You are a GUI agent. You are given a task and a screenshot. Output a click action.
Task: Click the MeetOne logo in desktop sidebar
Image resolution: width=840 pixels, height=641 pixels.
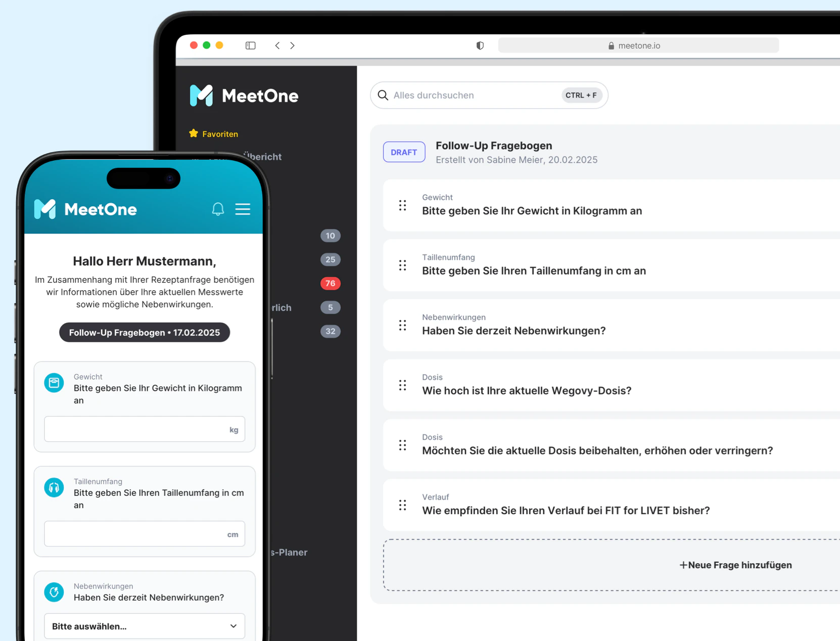[244, 96]
